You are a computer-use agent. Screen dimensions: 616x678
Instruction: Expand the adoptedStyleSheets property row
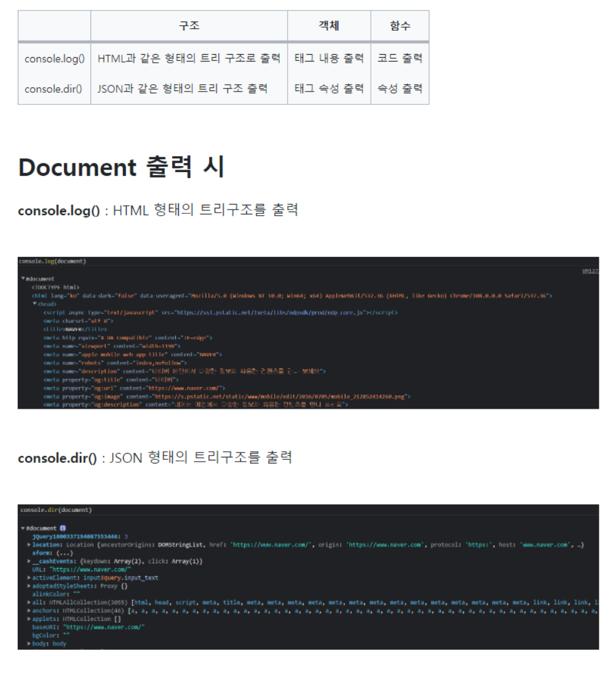29,586
